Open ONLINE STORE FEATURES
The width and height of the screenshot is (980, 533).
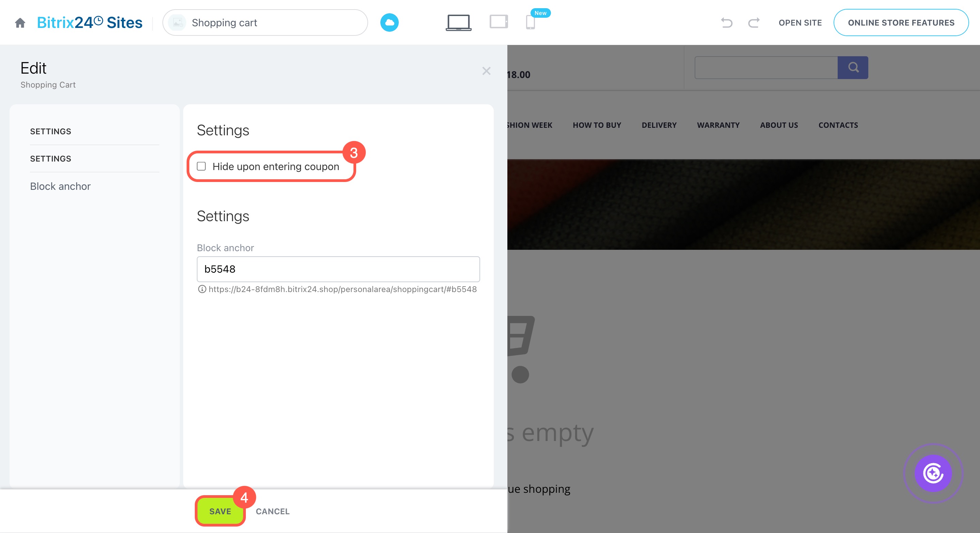point(901,22)
